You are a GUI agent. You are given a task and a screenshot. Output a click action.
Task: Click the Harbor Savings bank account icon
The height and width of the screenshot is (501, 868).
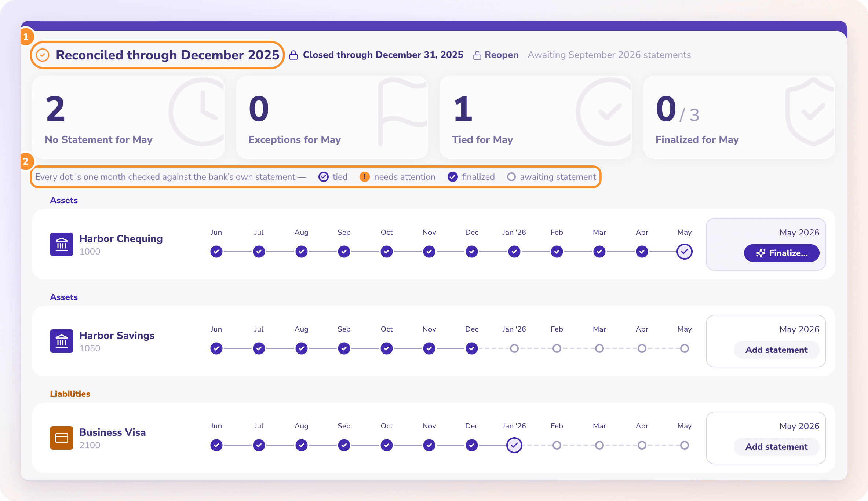pos(62,341)
